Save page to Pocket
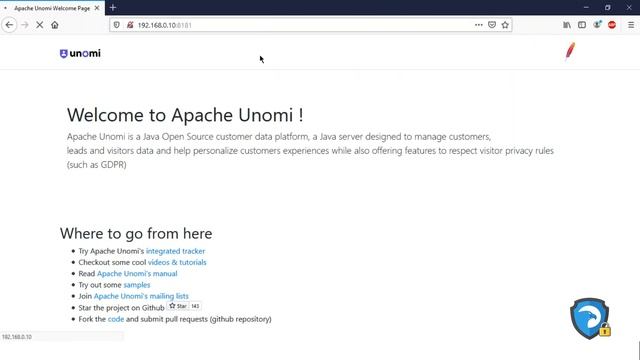The width and height of the screenshot is (640, 360). tap(492, 25)
